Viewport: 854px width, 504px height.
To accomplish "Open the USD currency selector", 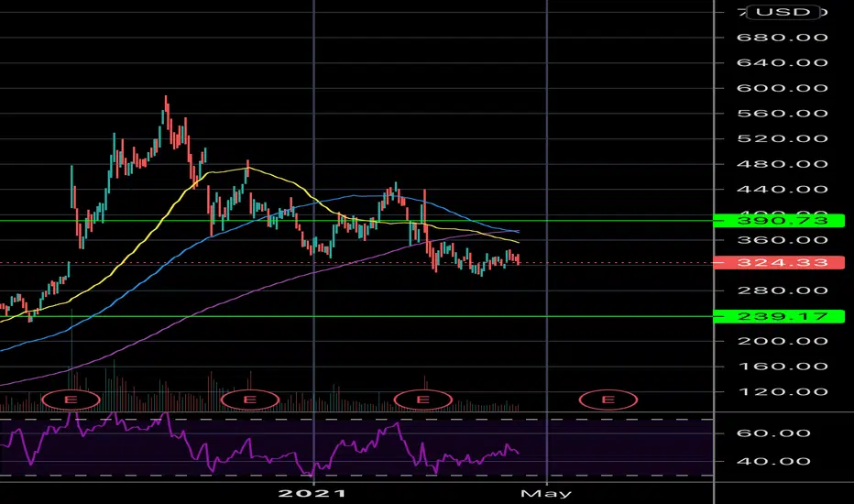I will point(783,12).
